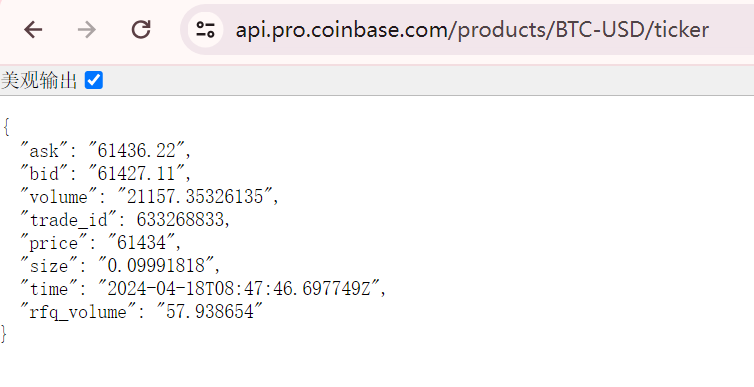Click the closing curly brace
Screen dimensions: 754x387
[x=4, y=334]
